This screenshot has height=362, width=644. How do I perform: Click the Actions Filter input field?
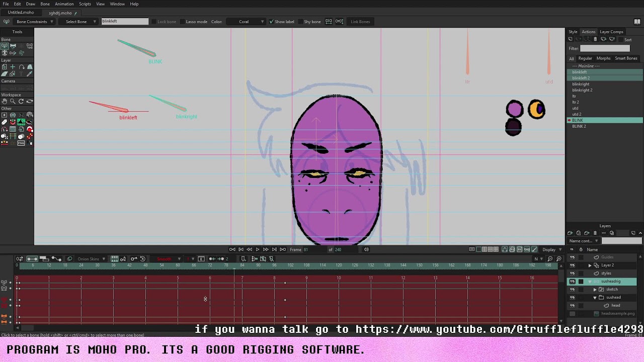tap(605, 48)
